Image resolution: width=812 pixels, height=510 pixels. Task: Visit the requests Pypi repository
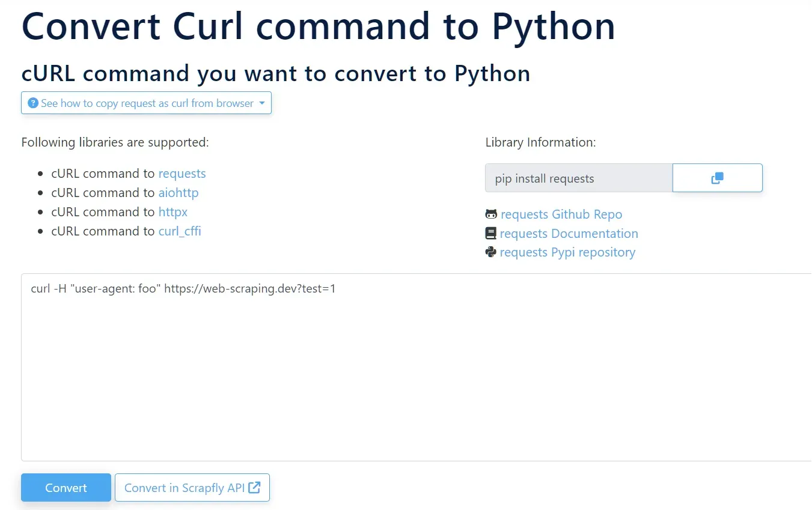click(567, 252)
